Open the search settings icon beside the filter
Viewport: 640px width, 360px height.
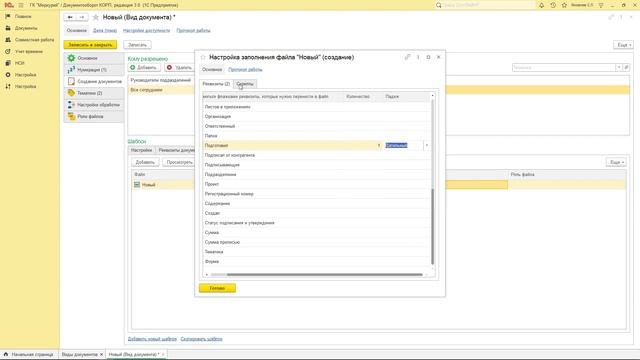click(626, 67)
